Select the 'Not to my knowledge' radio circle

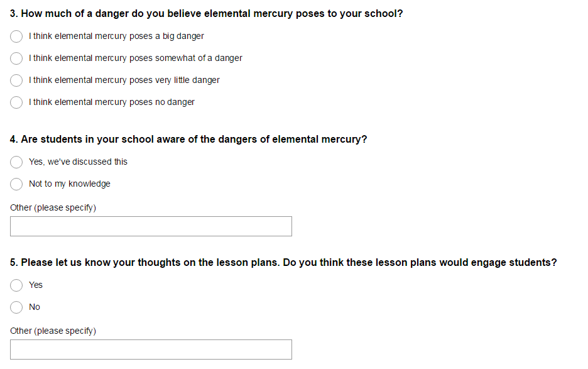coord(17,184)
